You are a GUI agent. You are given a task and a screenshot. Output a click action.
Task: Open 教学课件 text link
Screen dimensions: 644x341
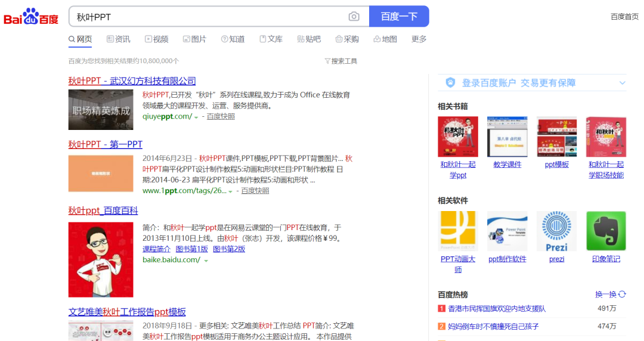pos(507,165)
